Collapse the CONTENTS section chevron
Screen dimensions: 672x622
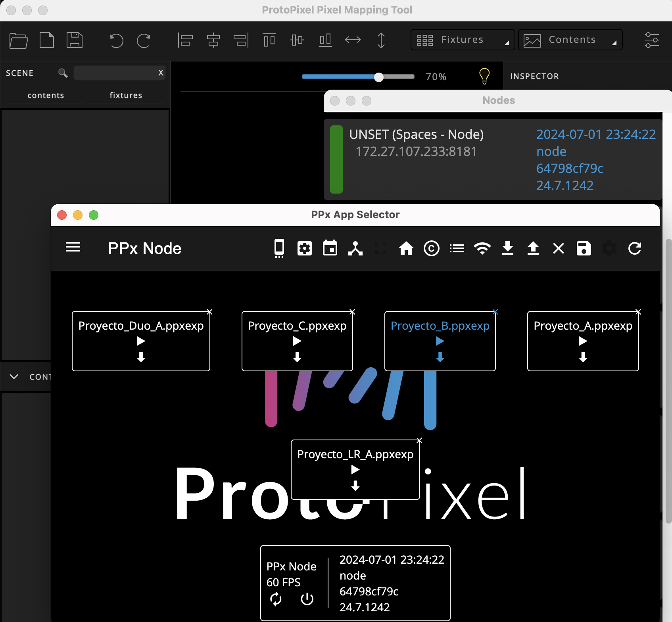point(14,377)
